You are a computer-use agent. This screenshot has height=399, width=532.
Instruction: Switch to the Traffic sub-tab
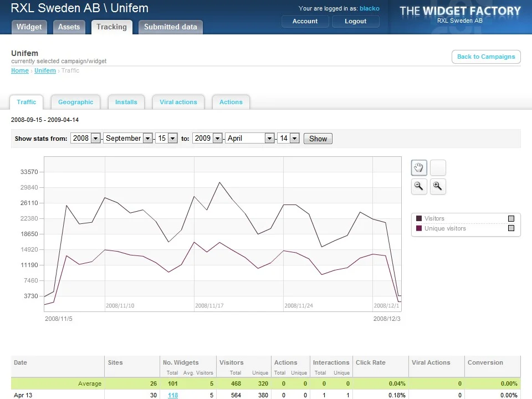click(x=26, y=102)
